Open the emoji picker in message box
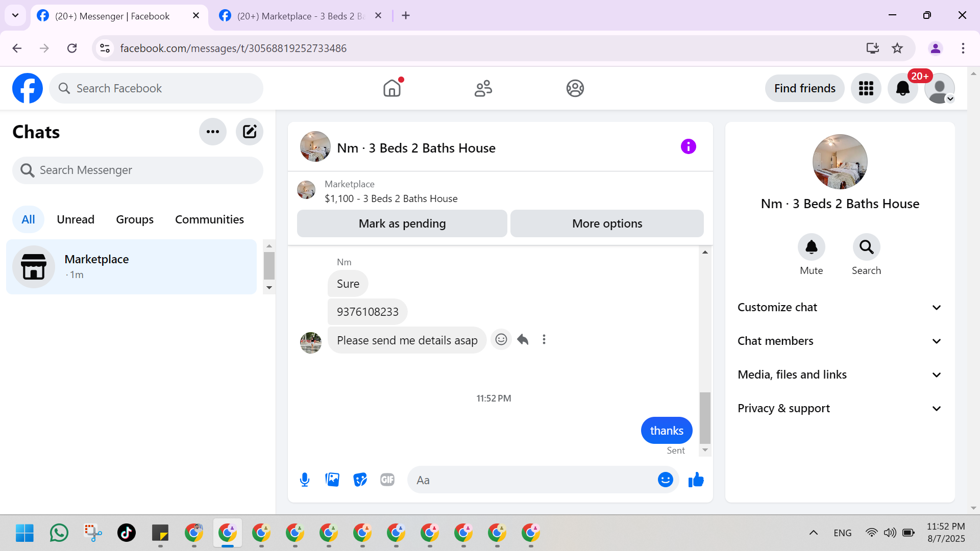The image size is (980, 551). pyautogui.click(x=665, y=480)
